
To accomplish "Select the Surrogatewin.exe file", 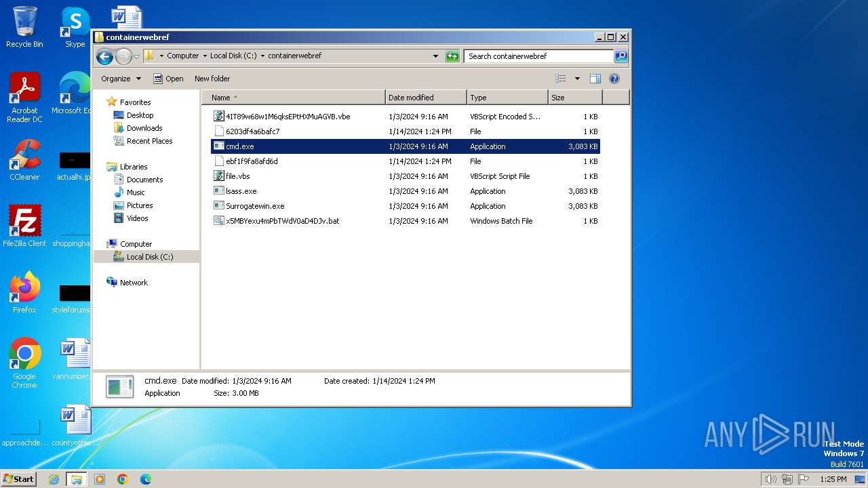I will coord(405,206).
